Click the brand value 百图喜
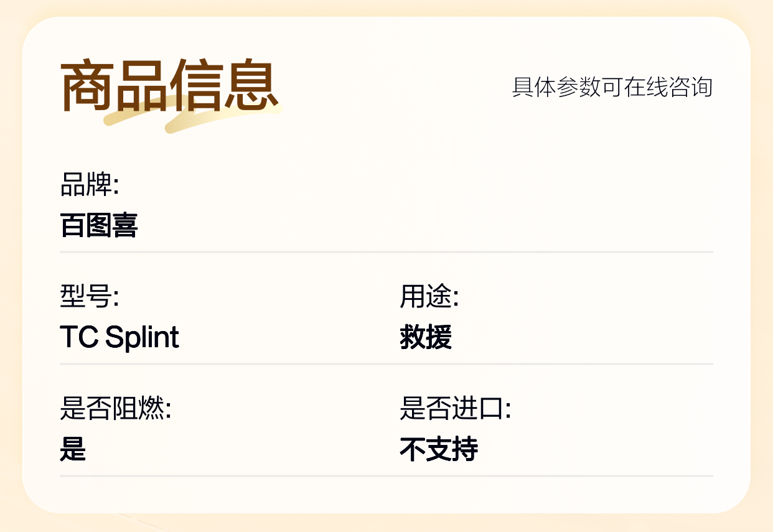The height and width of the screenshot is (532, 773). point(99,225)
